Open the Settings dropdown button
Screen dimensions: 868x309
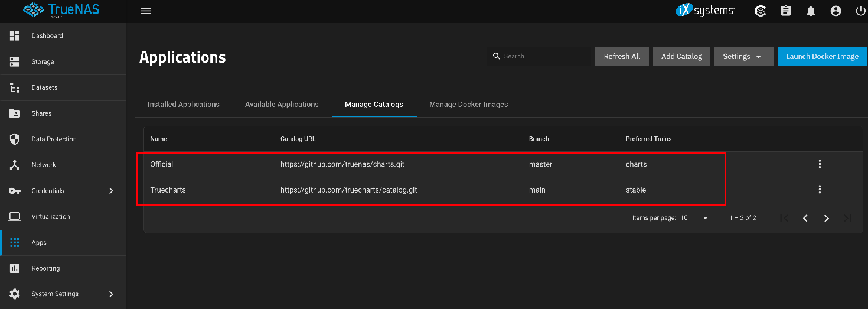(743, 56)
